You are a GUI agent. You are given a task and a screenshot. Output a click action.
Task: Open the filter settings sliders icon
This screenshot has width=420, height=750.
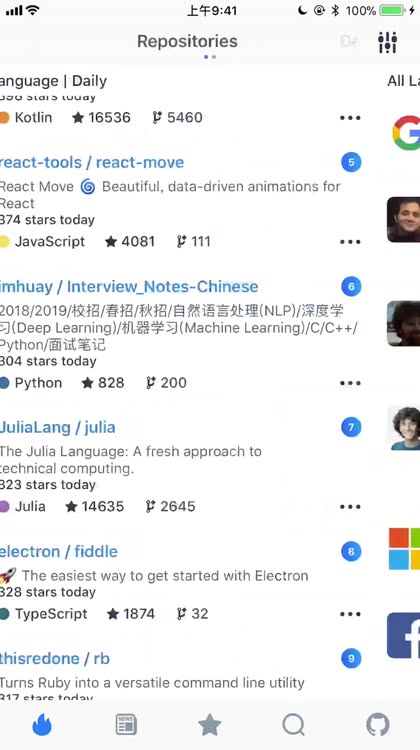[x=387, y=42]
